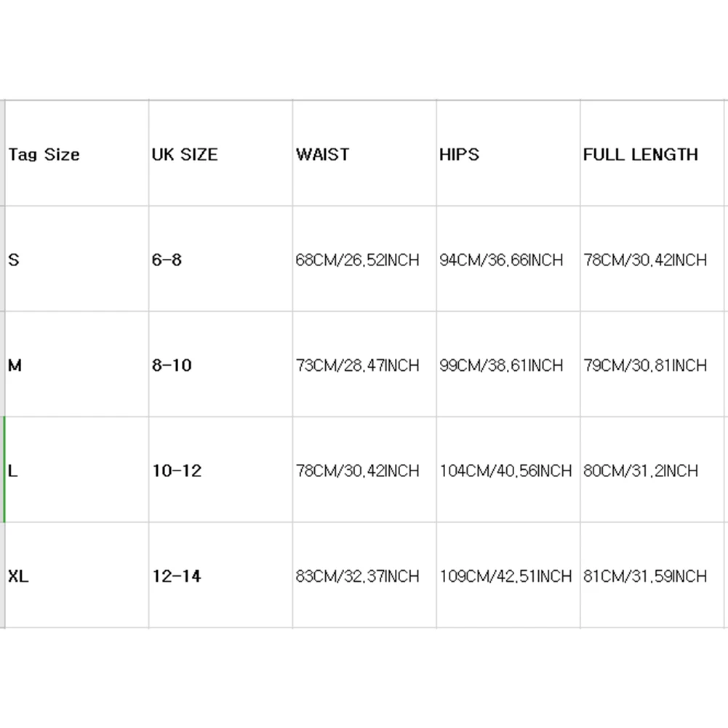Viewport: 728px width, 728px height.
Task: Select the WAIST column header cell
Action: 364,153
